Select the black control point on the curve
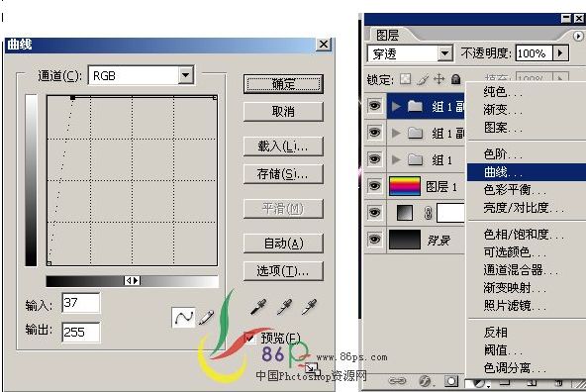 click(73, 98)
